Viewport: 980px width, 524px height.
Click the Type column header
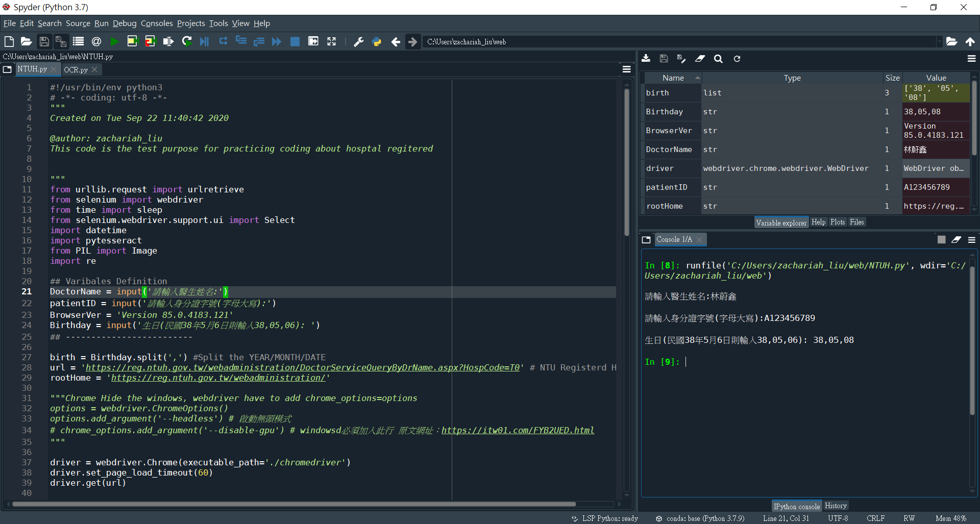(792, 78)
